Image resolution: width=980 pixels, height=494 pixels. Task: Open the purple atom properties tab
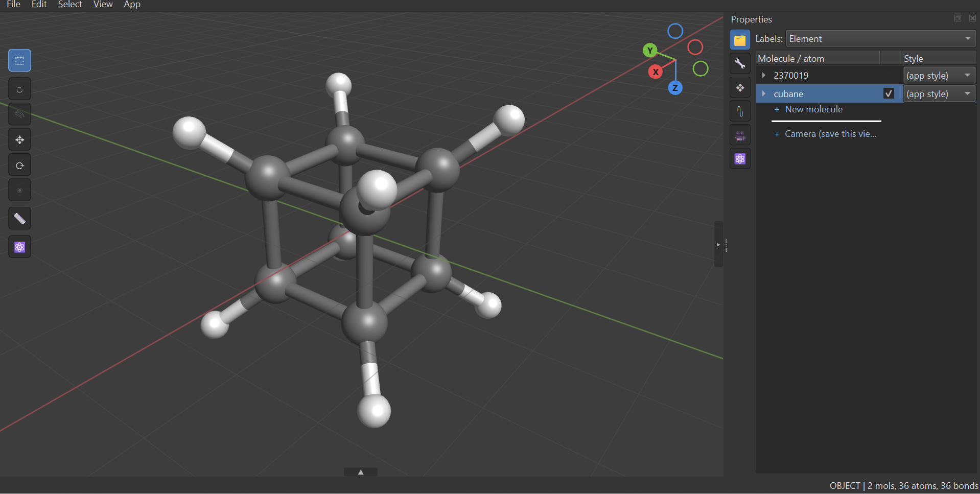point(740,159)
